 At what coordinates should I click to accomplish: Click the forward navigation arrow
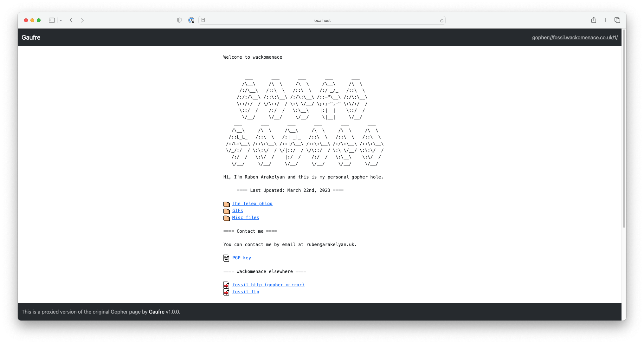(82, 20)
